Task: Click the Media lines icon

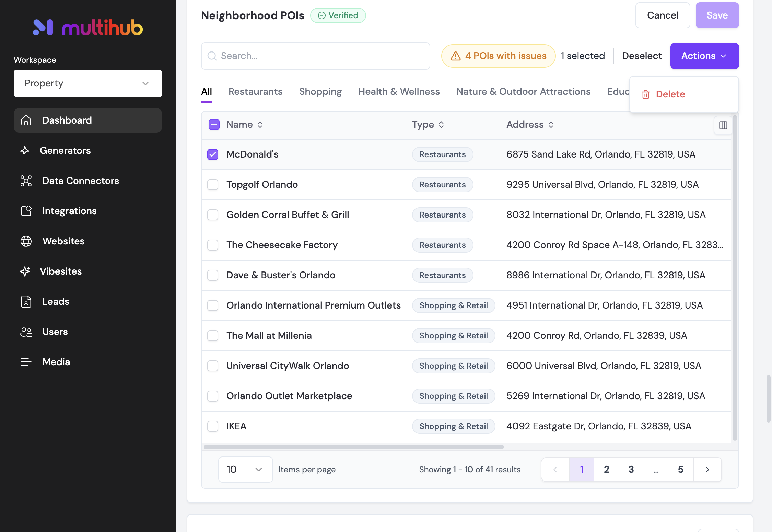Action: coord(26,362)
